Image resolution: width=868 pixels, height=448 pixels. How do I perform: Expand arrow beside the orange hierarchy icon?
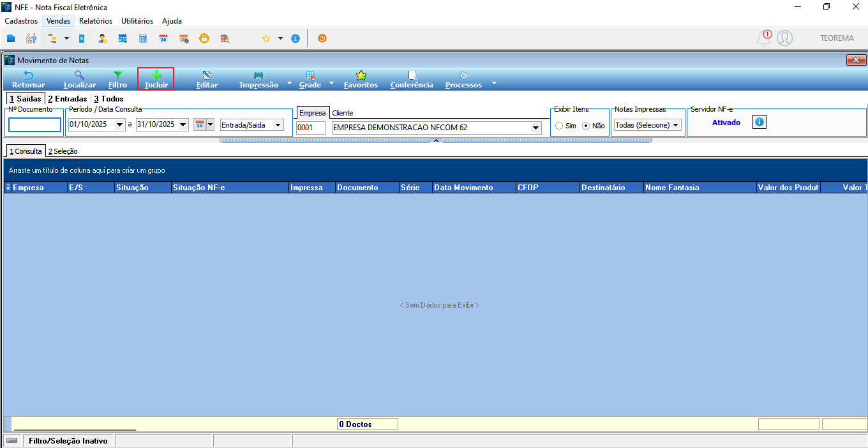pyautogui.click(x=66, y=38)
